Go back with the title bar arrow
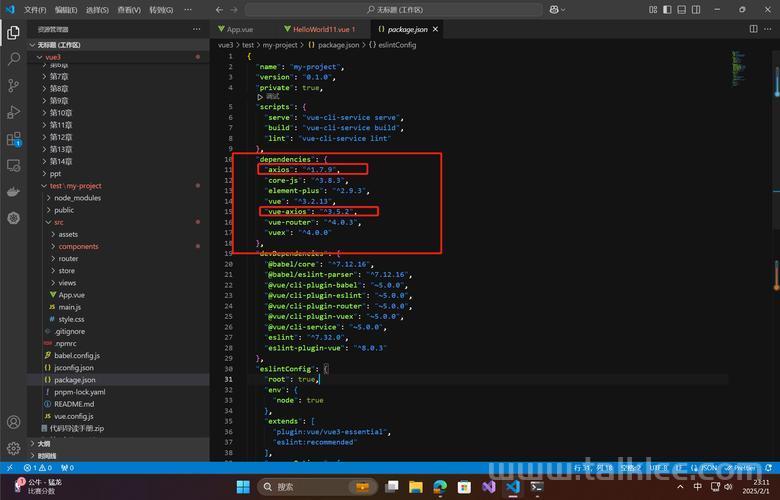This screenshot has height=500, width=780. click(x=219, y=9)
